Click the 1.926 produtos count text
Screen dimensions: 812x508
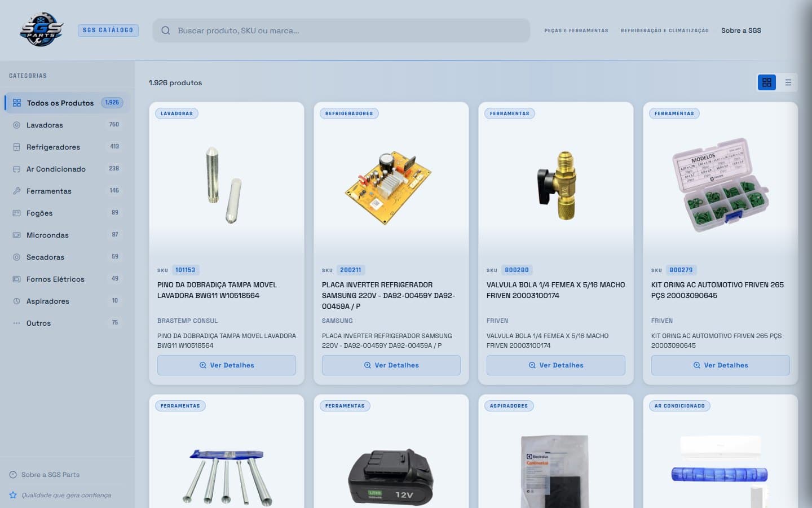(175, 82)
